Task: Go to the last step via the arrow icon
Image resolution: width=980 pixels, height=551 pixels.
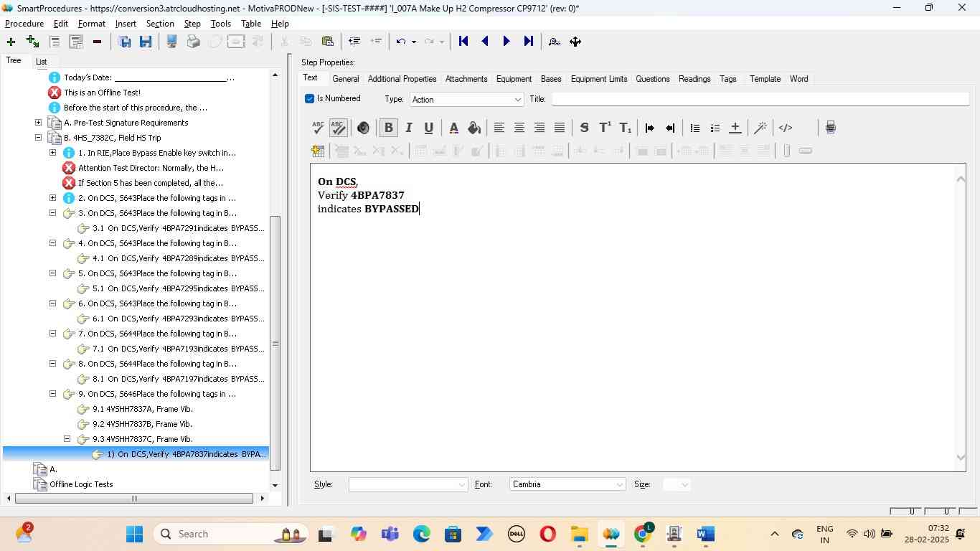Action: (529, 42)
